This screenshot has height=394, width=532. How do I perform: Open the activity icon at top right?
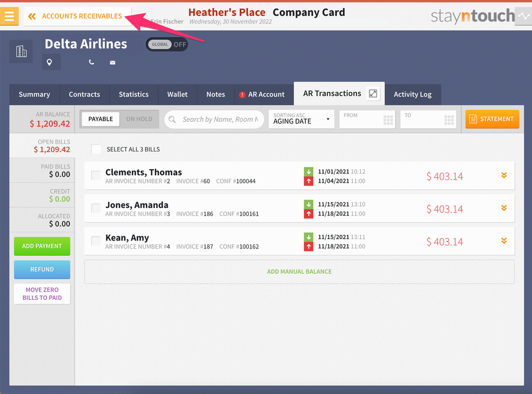click(523, 16)
